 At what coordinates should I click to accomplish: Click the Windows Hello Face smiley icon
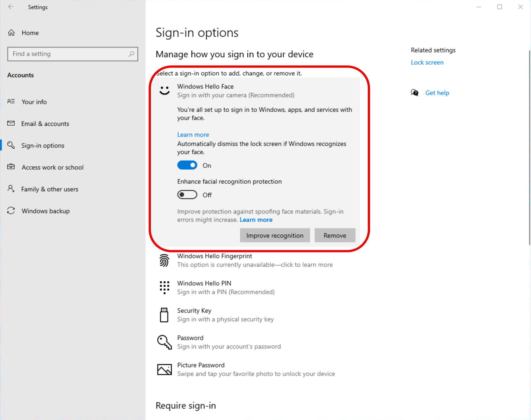click(x=164, y=90)
